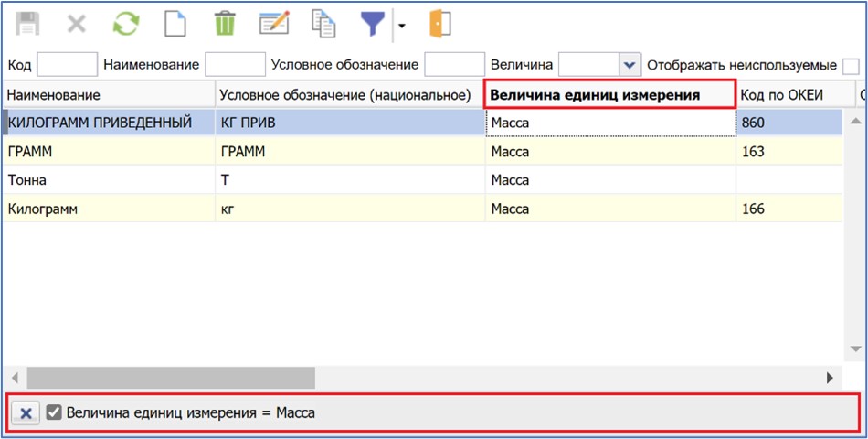The image size is (868, 439).
Task: Expand the filter icon dropdown arrow
Action: coord(400,26)
